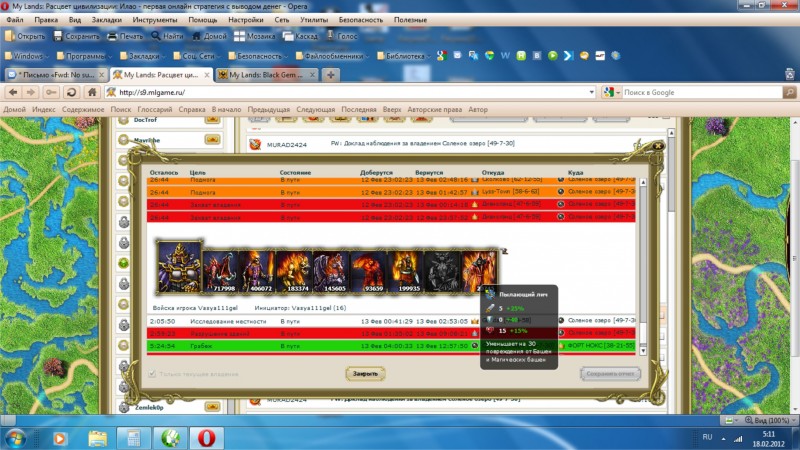800x450 pixels.
Task: Open the Windows bookmarks folder dropdown
Action: tap(27, 56)
